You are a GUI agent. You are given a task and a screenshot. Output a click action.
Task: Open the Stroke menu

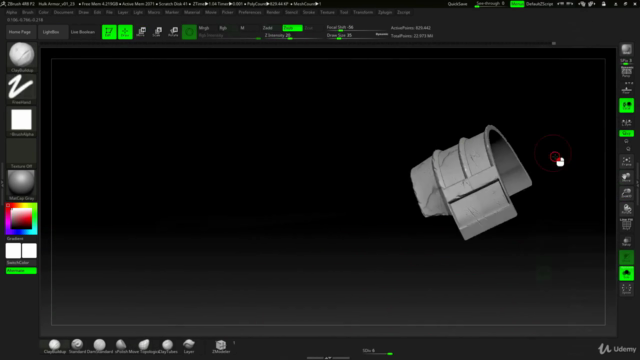[x=309, y=12]
